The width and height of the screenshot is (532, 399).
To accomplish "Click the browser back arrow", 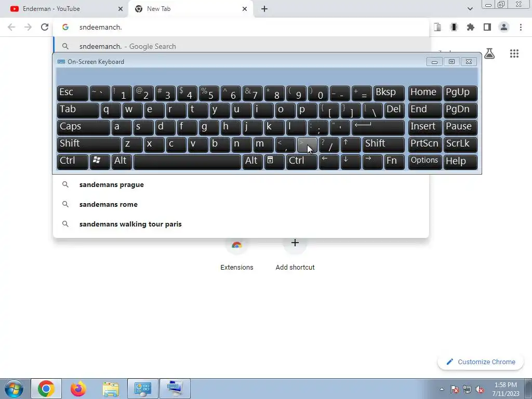I will (x=11, y=27).
